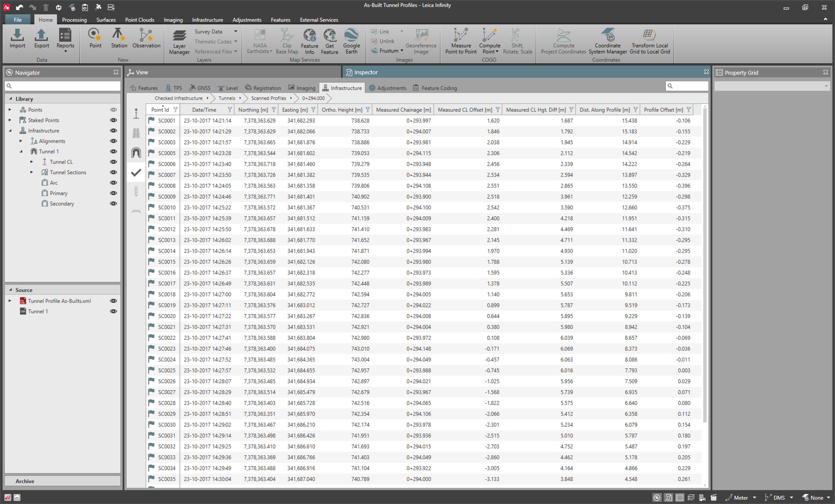835x504 pixels.
Task: Click the Tunnels breadcrumb
Action: pyautogui.click(x=227, y=98)
